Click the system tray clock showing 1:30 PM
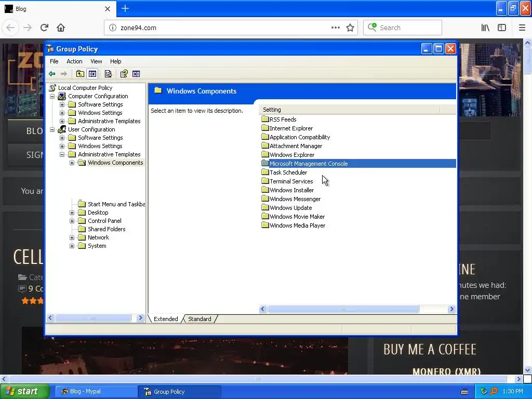The image size is (532, 399). (x=513, y=391)
